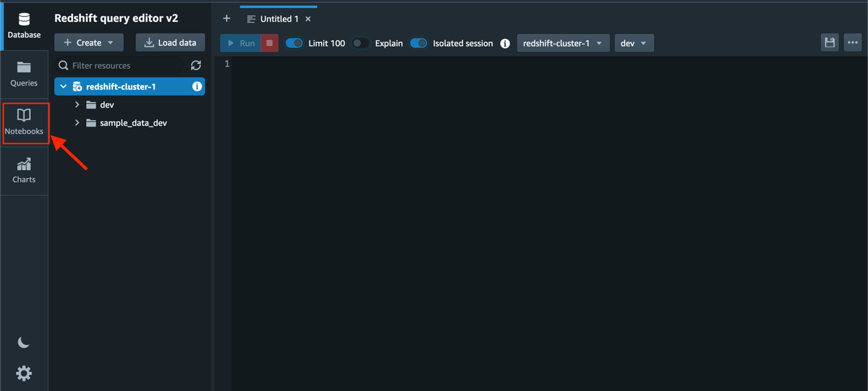The width and height of the screenshot is (868, 391).
Task: Open the dev database dropdown
Action: (x=634, y=43)
